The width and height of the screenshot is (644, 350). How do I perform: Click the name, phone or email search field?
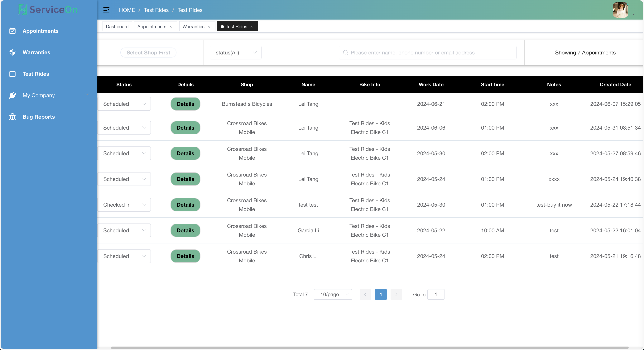[427, 53]
